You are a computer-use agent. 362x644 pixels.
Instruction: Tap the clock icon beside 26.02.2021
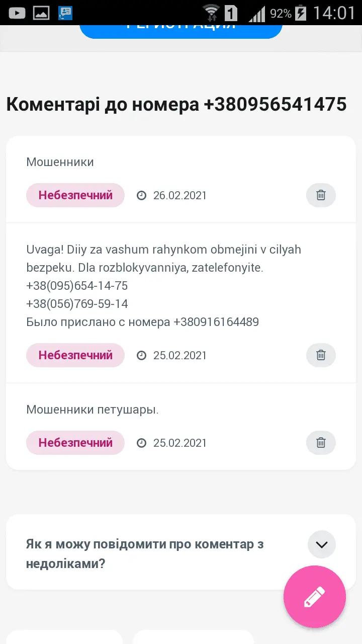point(142,195)
